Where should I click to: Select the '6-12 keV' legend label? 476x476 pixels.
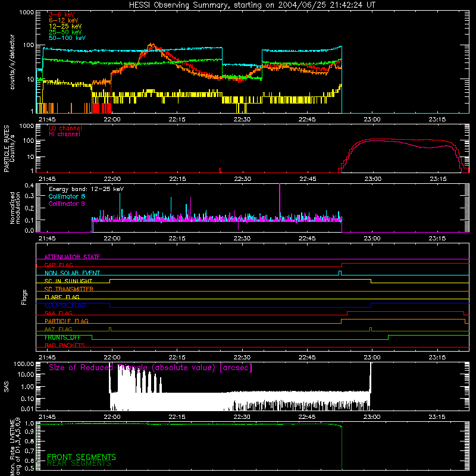point(64,20)
